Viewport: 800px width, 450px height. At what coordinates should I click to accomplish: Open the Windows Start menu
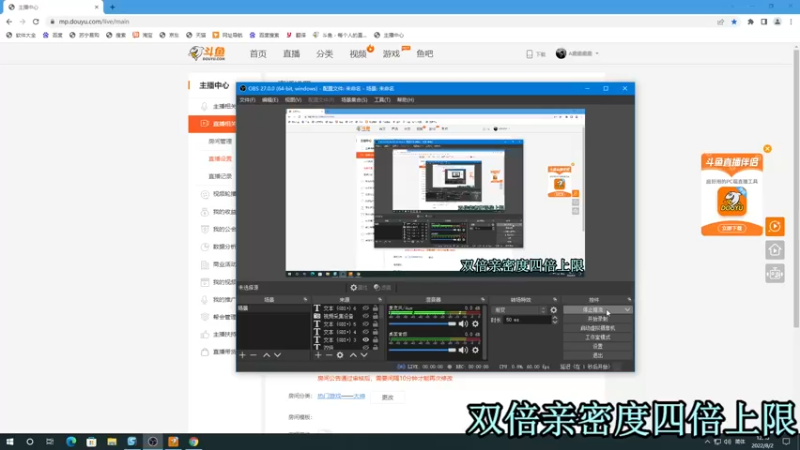(10, 442)
